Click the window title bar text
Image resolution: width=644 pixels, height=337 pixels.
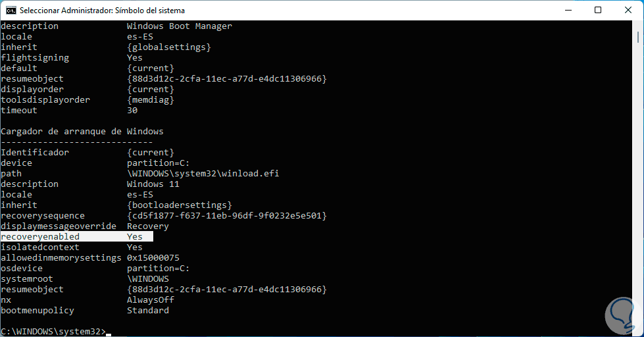click(102, 11)
